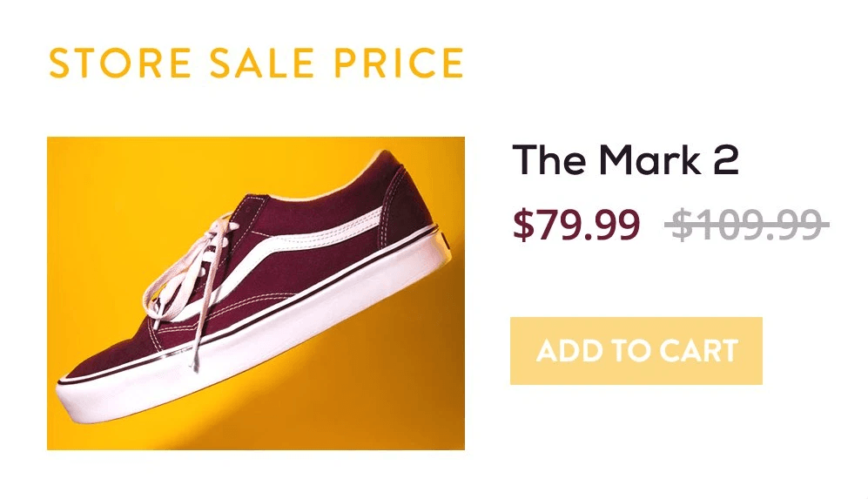Click the ADD TO CART button
Viewport: 868px width, 499px height.
click(636, 350)
